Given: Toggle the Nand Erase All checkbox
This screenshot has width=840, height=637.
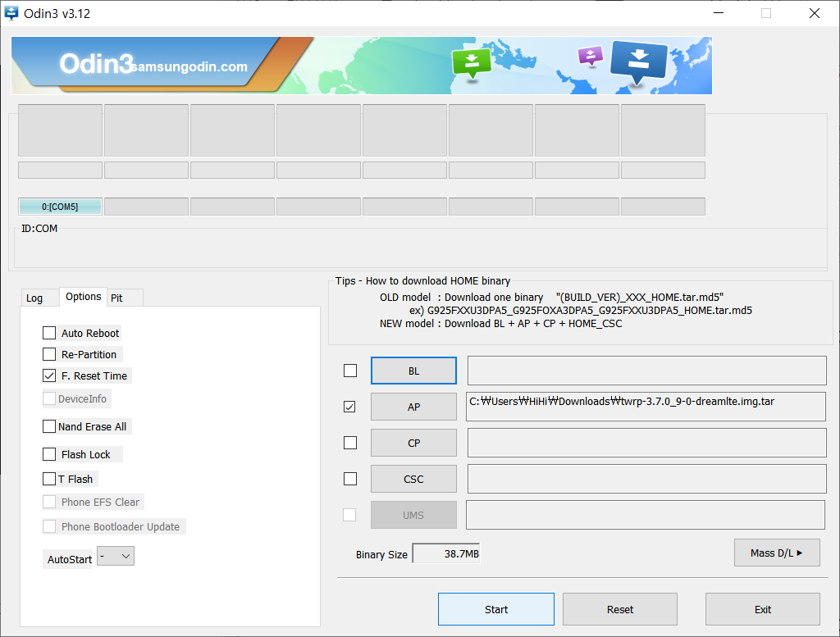Looking at the screenshot, I should (x=49, y=426).
